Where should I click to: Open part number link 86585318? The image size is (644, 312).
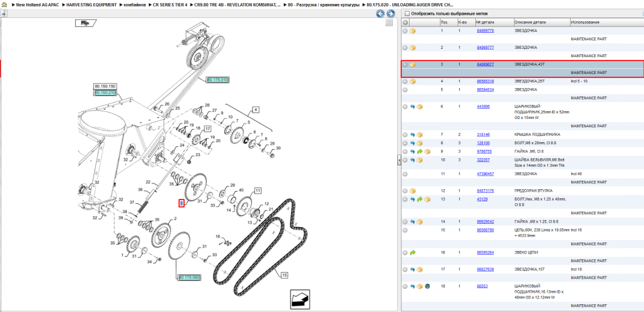pos(485,81)
